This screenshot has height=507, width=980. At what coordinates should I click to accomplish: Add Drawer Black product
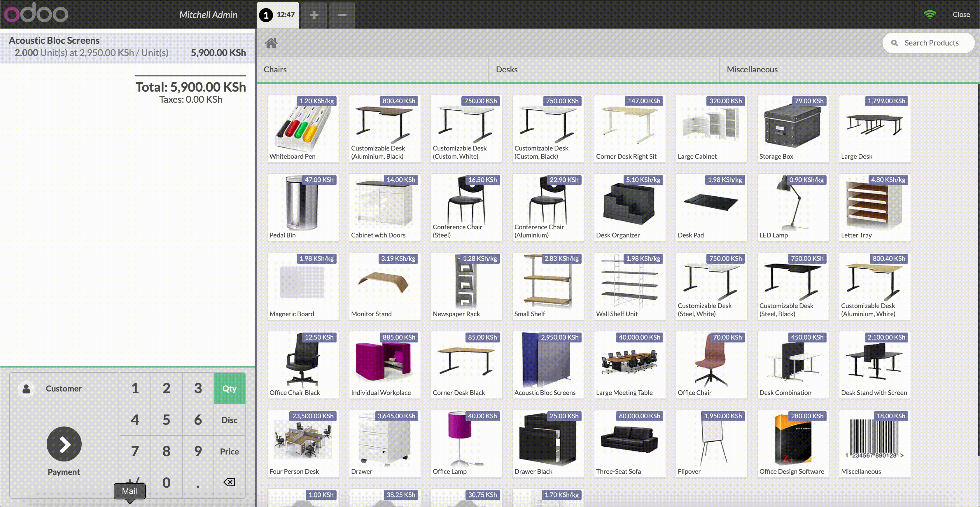coord(548,444)
